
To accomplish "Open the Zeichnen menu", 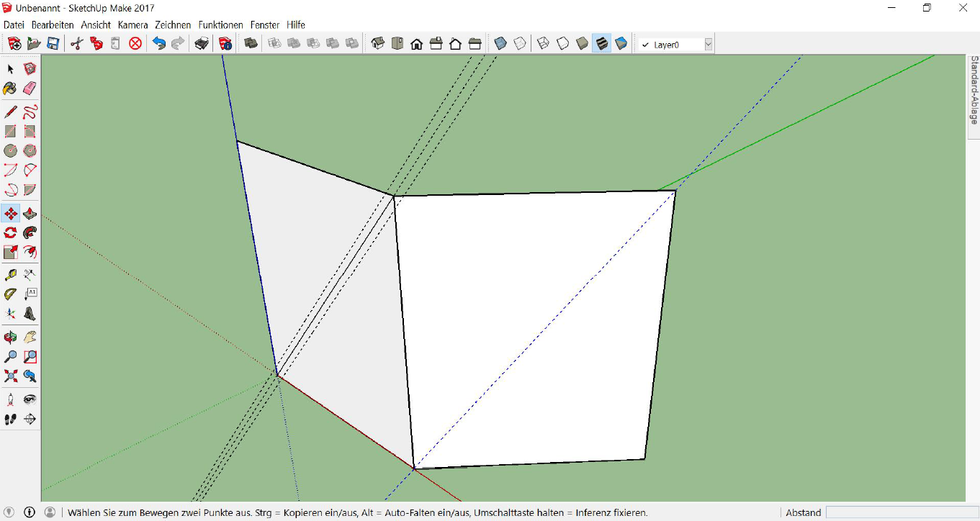I will click(x=173, y=24).
